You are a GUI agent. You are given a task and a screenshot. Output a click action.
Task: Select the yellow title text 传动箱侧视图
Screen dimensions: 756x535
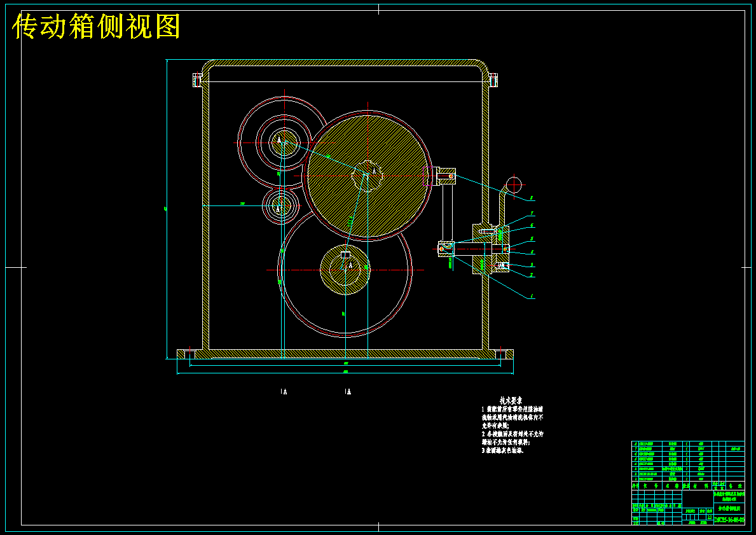tap(97, 27)
